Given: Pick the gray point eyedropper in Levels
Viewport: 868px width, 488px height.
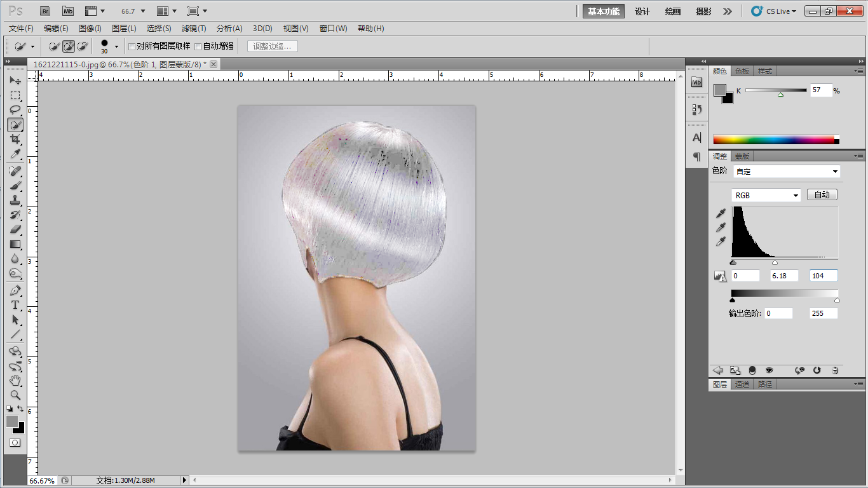Looking at the screenshot, I should (721, 227).
